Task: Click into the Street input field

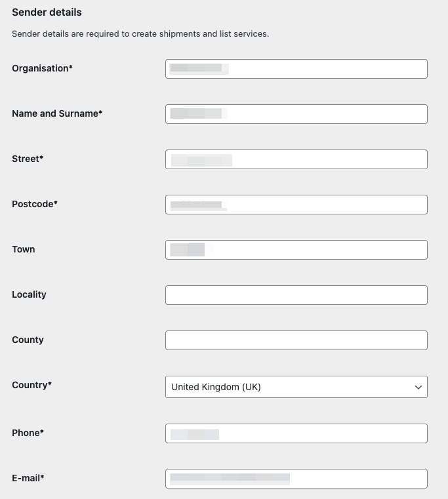Action: (x=296, y=159)
